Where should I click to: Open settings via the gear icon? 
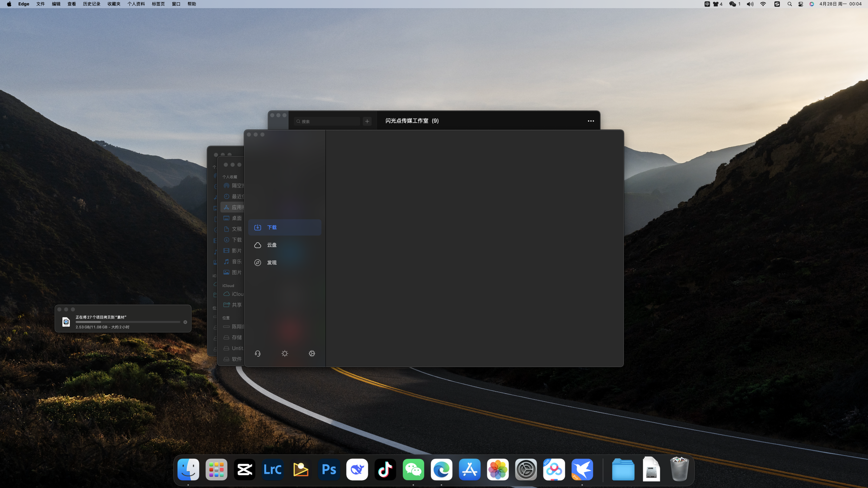(x=312, y=353)
